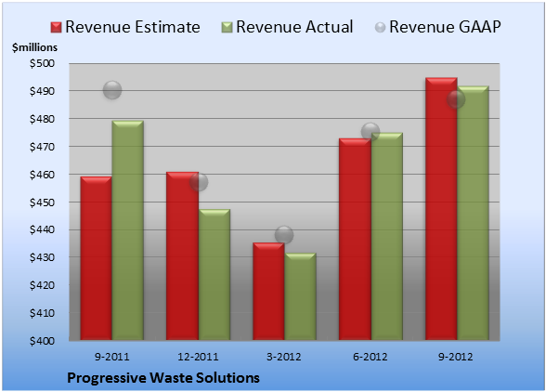This screenshot has height=392, width=546.
Task: Select the GAAP sphere marker for 9-2012
Action: pos(456,99)
